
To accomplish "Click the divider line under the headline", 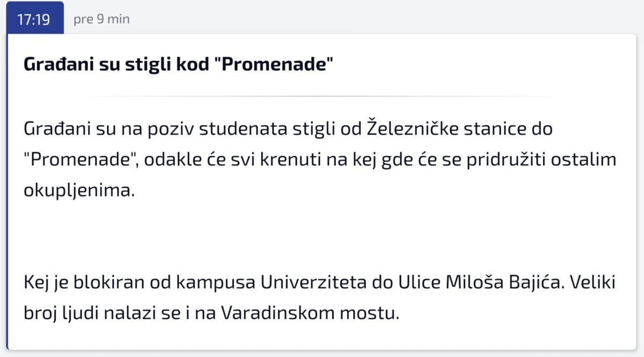I will (322, 97).
